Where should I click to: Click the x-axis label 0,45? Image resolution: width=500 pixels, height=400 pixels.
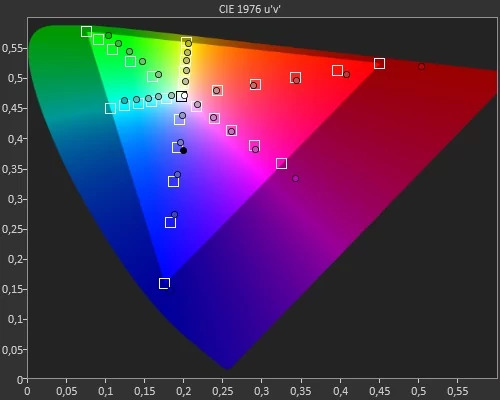[379, 391]
